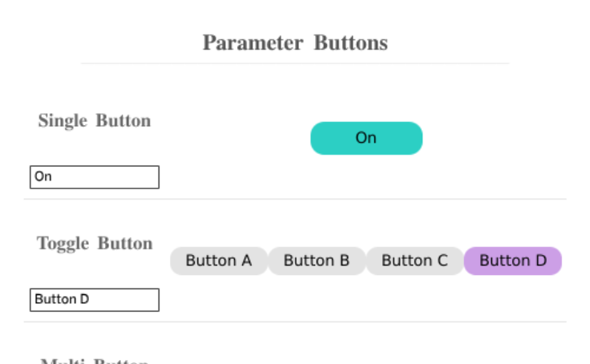Screen dimensions: 590x364
Task: Click the "Toggle Button" section label
Action: point(95,244)
